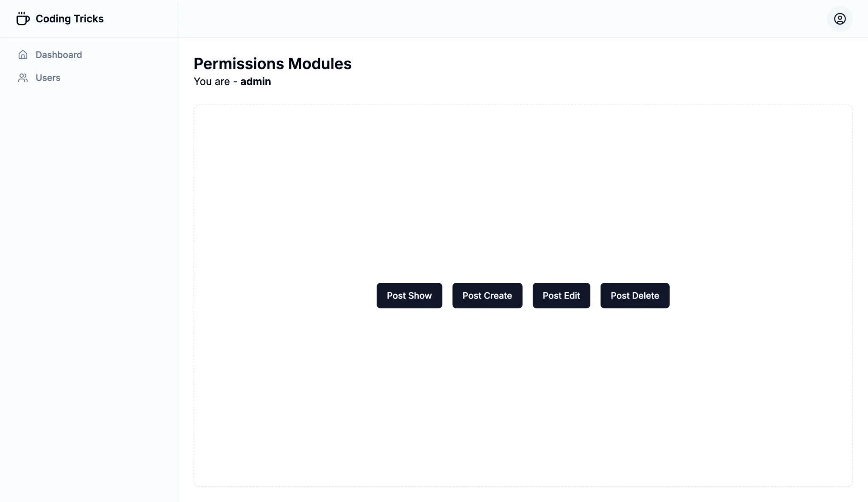Click the Post Edit button

(561, 295)
